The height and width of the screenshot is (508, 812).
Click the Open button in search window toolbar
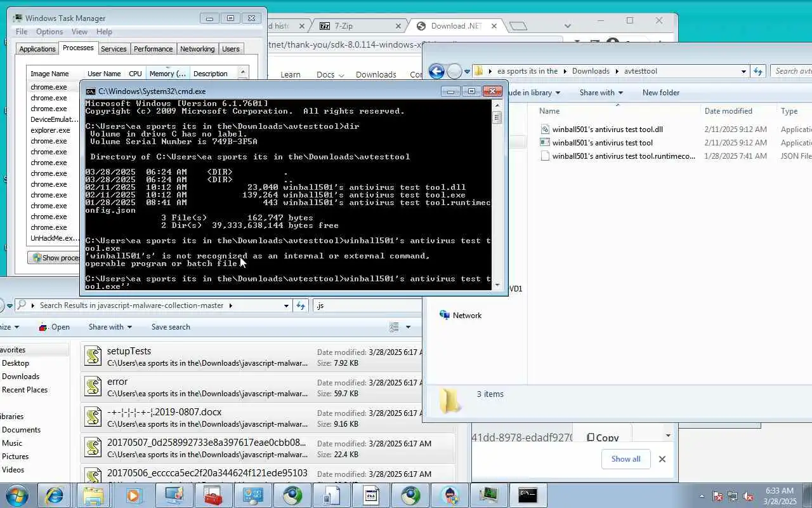coord(55,327)
